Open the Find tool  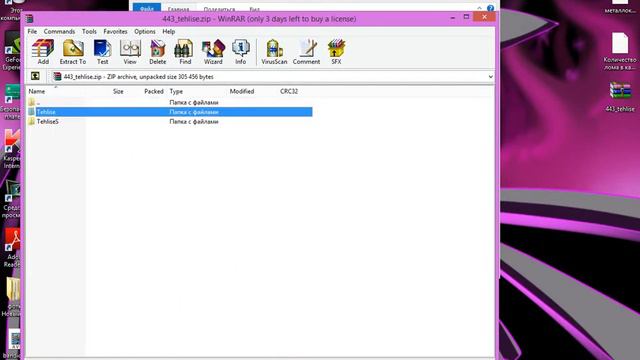coord(185,52)
